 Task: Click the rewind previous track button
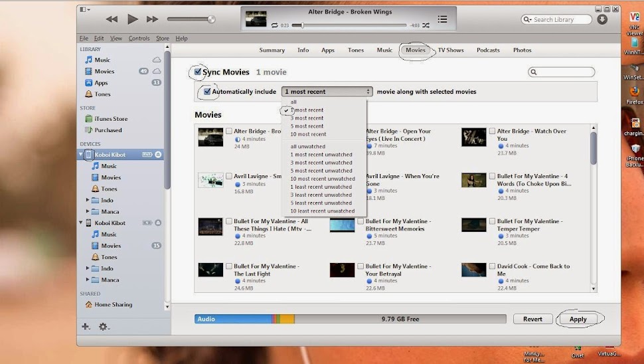coord(112,19)
